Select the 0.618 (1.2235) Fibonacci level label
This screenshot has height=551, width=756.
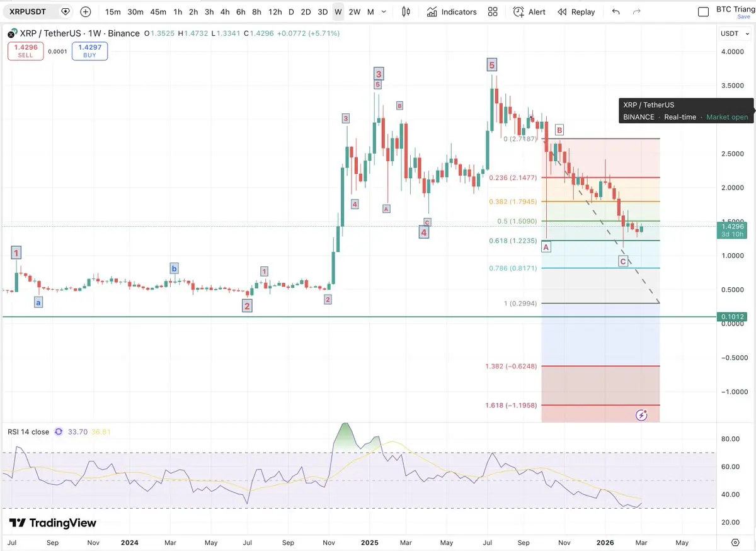click(513, 241)
